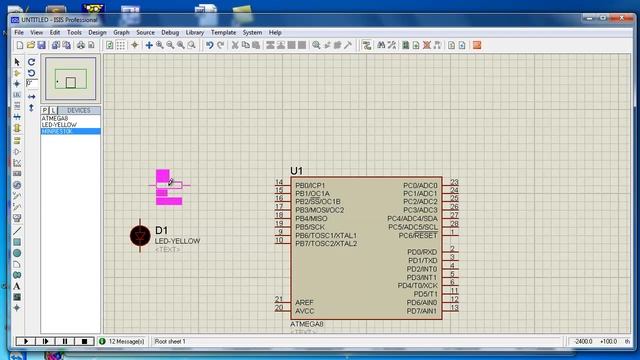
Task: Open the Graph menu
Action: [x=121, y=32]
